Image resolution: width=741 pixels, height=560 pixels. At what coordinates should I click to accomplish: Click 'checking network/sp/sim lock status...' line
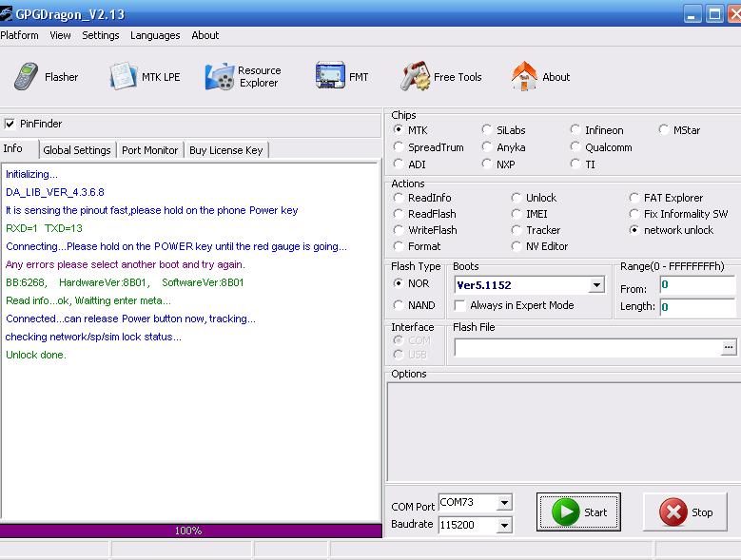[93, 337]
